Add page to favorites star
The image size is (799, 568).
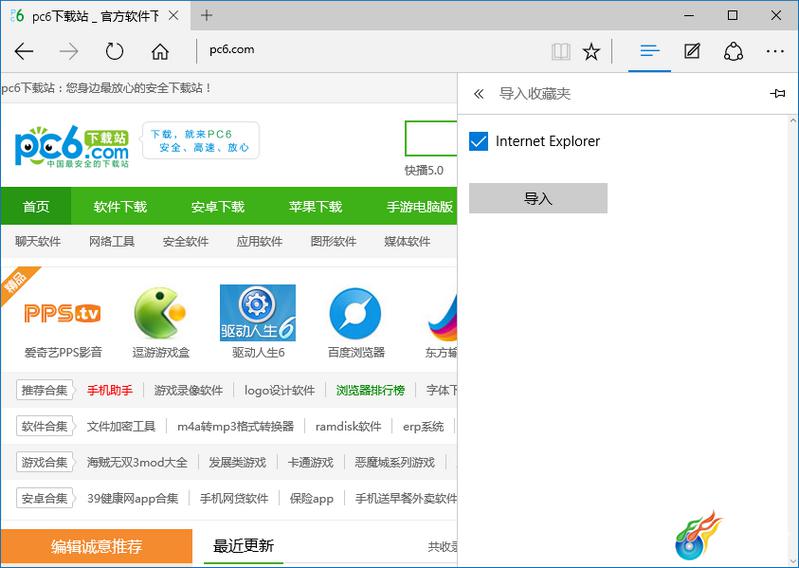point(591,51)
